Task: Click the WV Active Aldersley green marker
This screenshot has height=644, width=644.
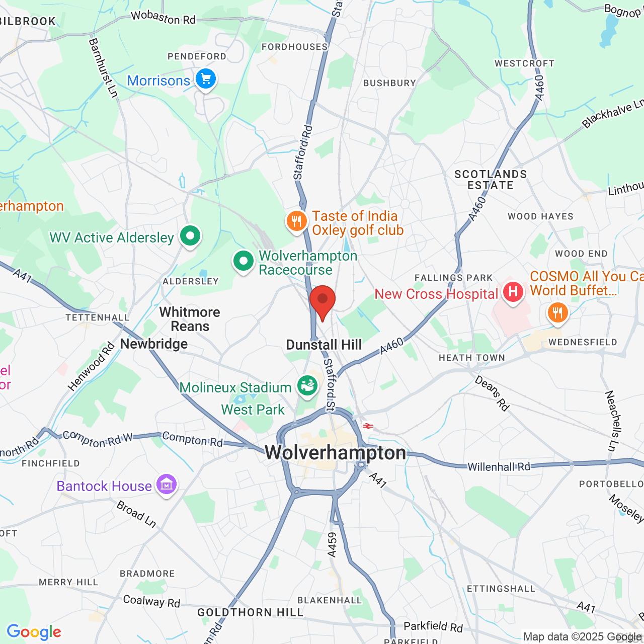Action: (190, 236)
